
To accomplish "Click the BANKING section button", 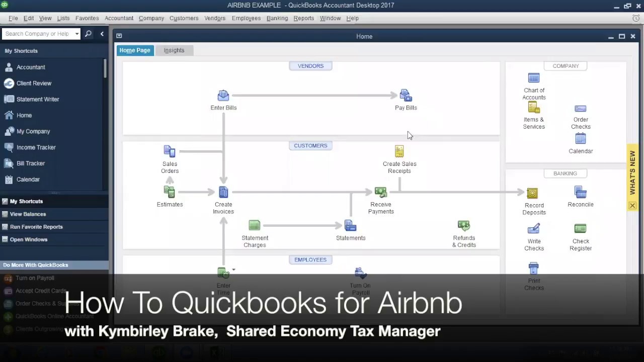I will point(566,173).
